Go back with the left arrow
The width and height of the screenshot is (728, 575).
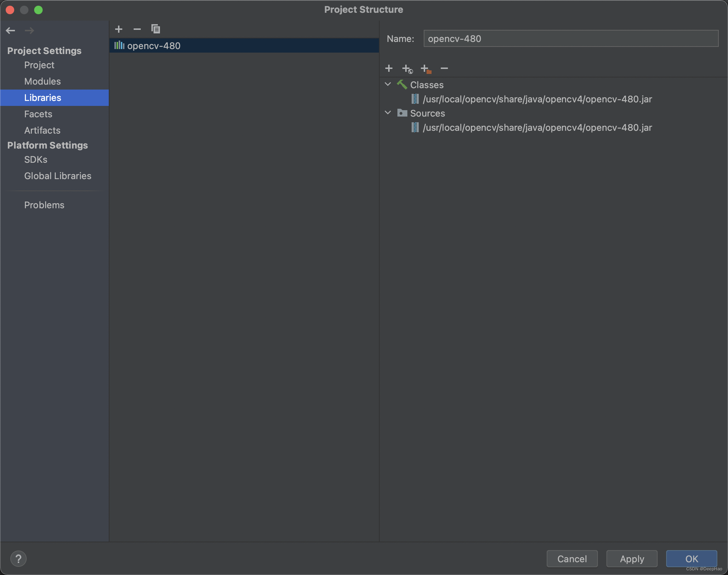coord(10,31)
